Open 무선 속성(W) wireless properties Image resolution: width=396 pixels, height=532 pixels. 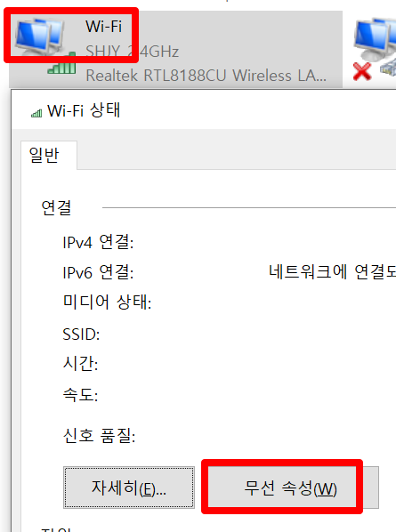click(290, 488)
